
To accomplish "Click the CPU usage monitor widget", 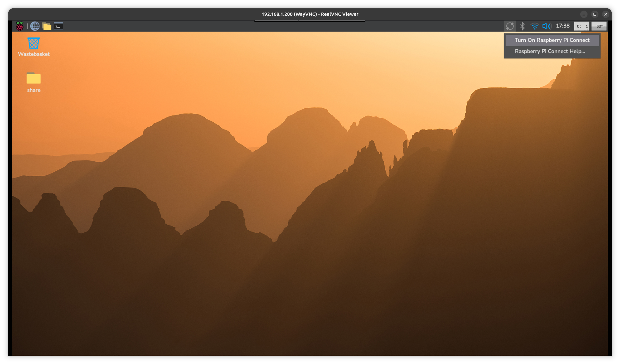I will tap(582, 26).
